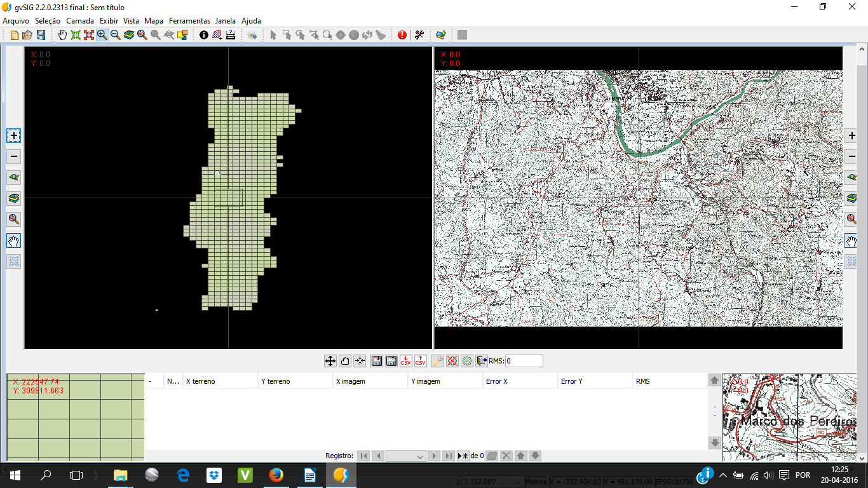The height and width of the screenshot is (488, 868).
Task: Open Dropbox from the taskbar
Action: [214, 475]
